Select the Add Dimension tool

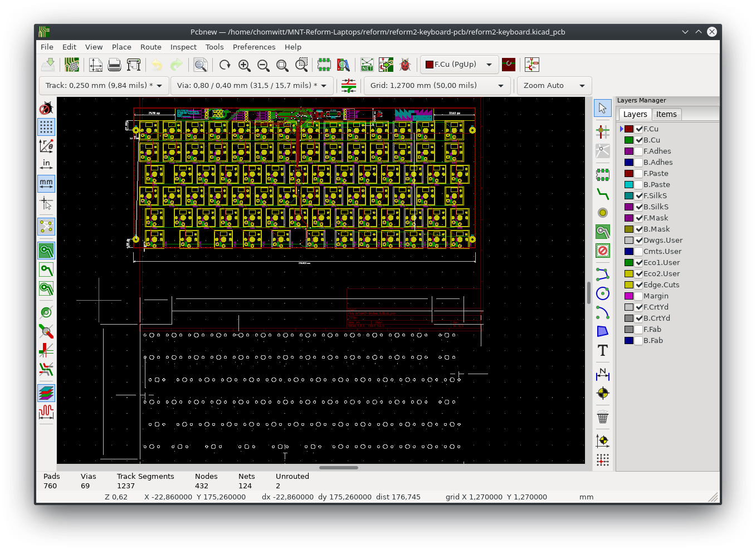[x=602, y=374]
